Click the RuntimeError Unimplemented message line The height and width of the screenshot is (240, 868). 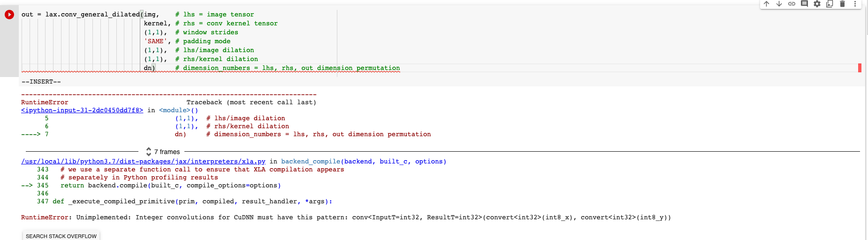[346, 217]
